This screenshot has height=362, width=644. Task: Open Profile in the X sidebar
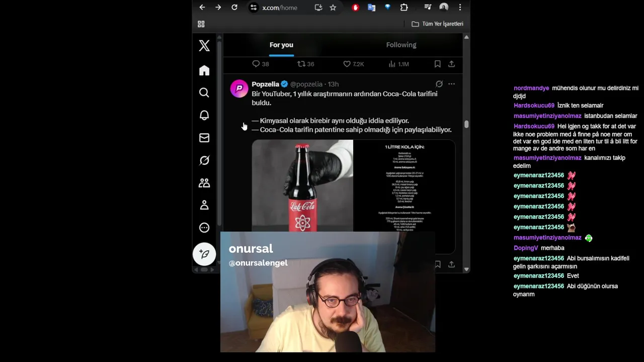(x=204, y=205)
